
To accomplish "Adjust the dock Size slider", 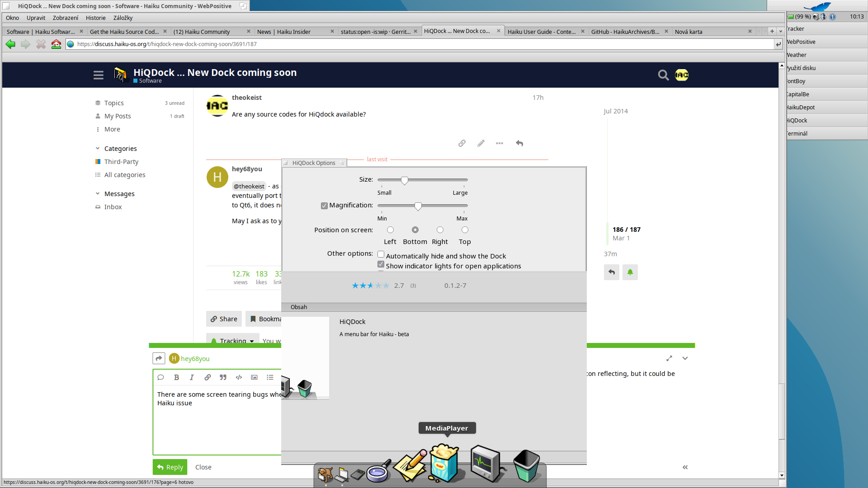I will point(405,180).
